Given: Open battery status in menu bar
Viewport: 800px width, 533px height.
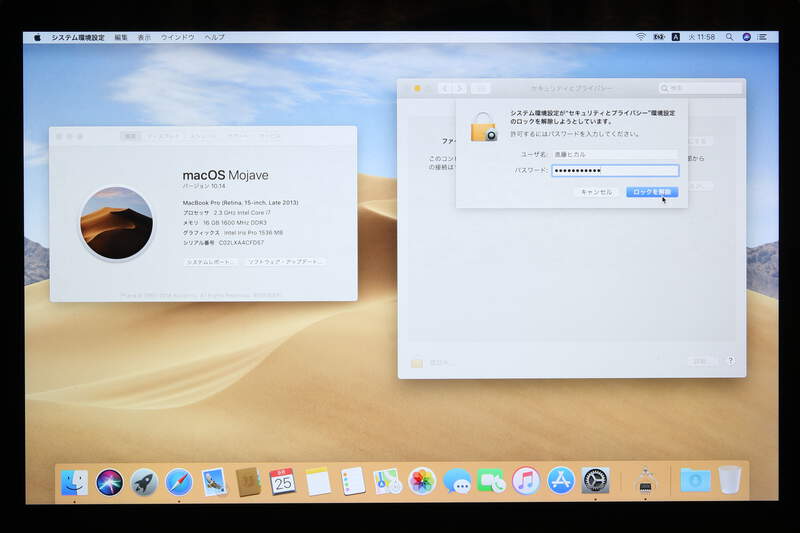Looking at the screenshot, I should point(659,37).
